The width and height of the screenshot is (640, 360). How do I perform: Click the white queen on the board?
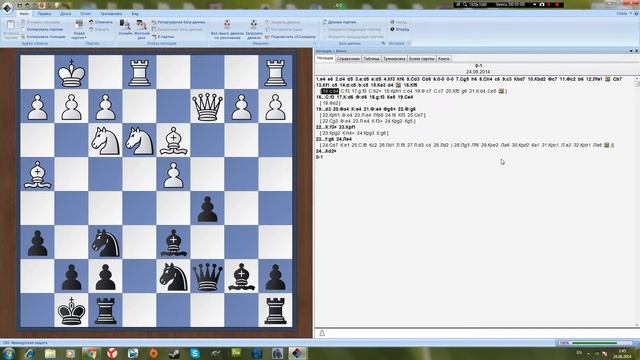207,106
